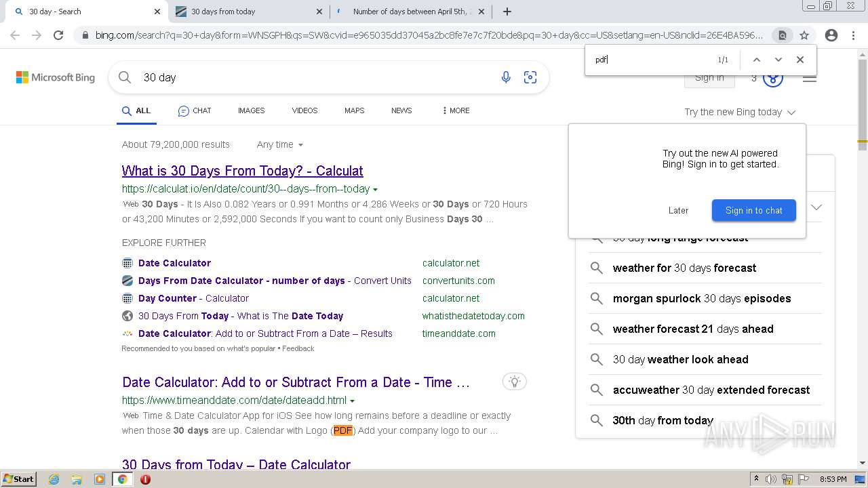868x488 pixels.
Task: Expand the 'Any time' filter dropdown
Action: (280, 144)
